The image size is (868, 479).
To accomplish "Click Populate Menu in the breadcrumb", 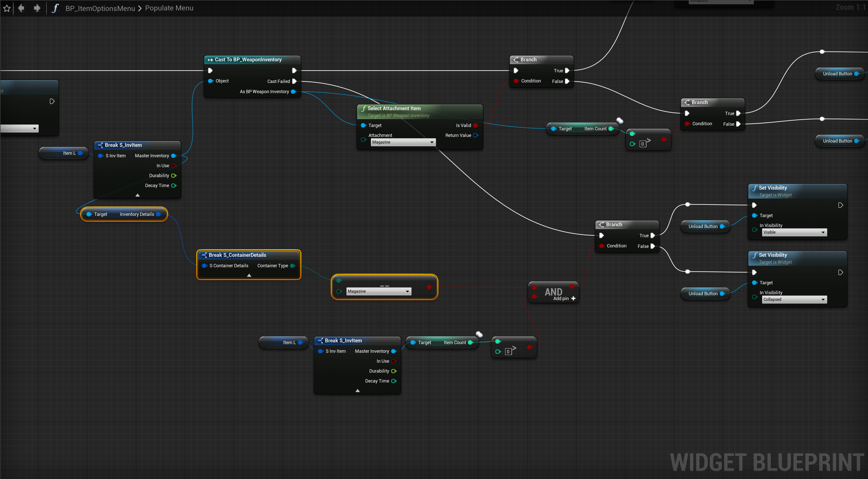I will (x=169, y=8).
